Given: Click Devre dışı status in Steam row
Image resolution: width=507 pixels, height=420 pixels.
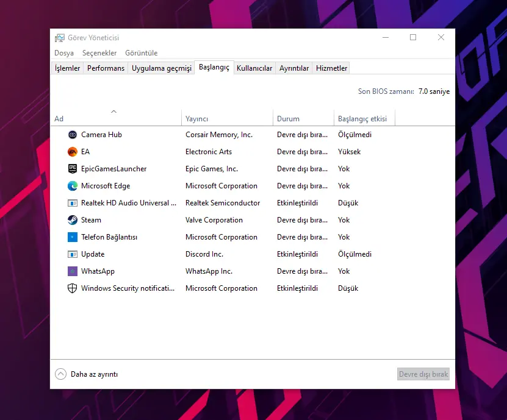Looking at the screenshot, I should coord(302,220).
